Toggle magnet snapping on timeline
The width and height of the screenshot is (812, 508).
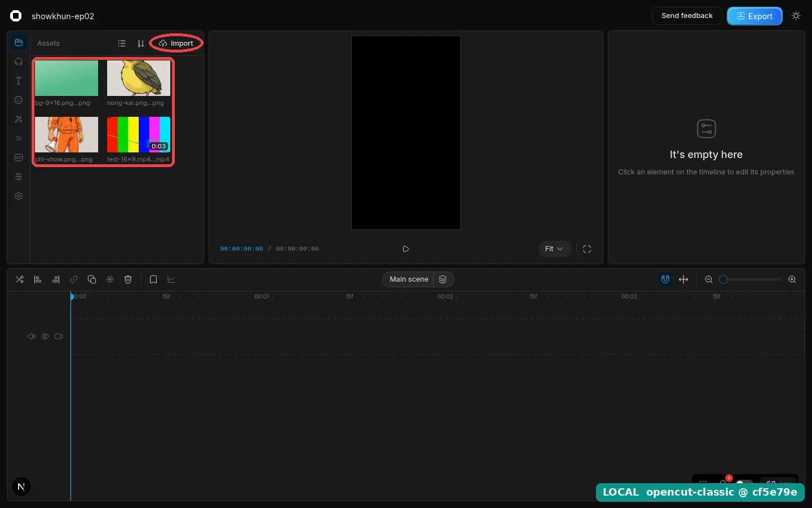[665, 279]
